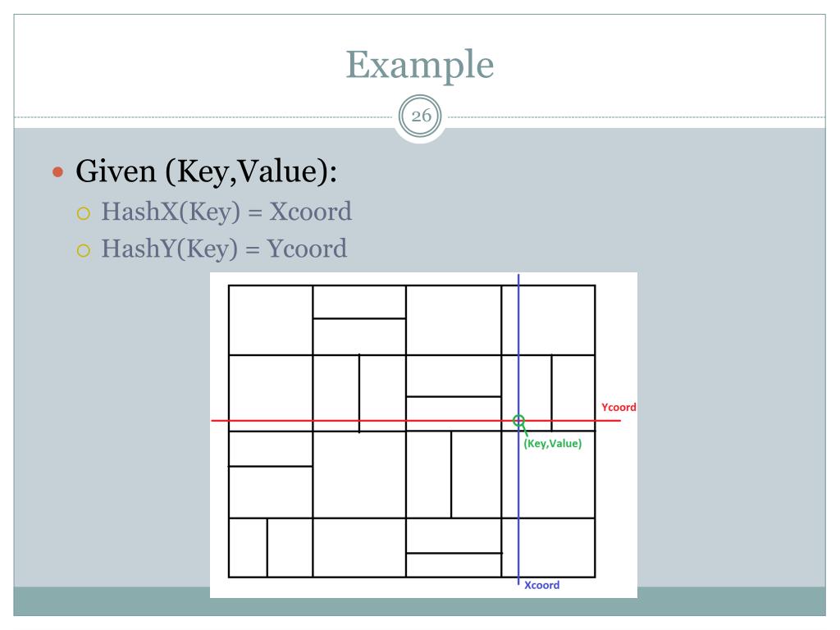
Task: Click the Given (Key,Value): heading text
Action: coord(206,172)
